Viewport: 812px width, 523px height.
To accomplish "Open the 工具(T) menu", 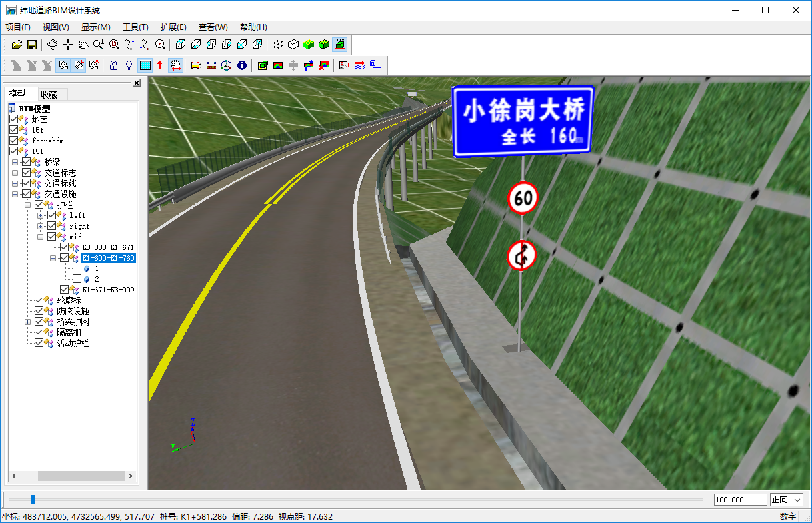I will (135, 27).
